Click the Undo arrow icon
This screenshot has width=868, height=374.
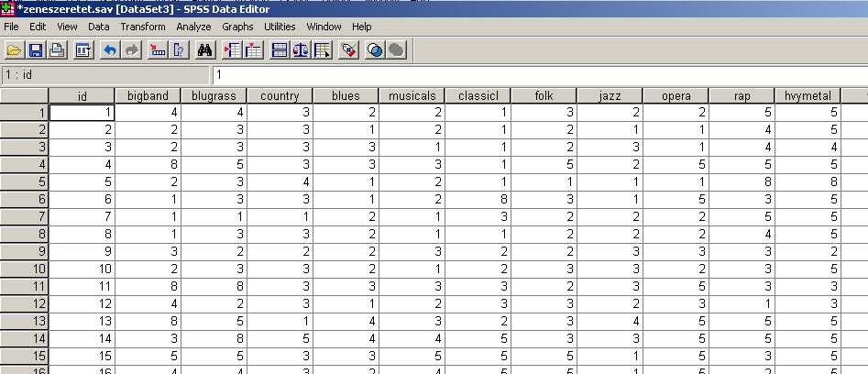pyautogui.click(x=109, y=49)
